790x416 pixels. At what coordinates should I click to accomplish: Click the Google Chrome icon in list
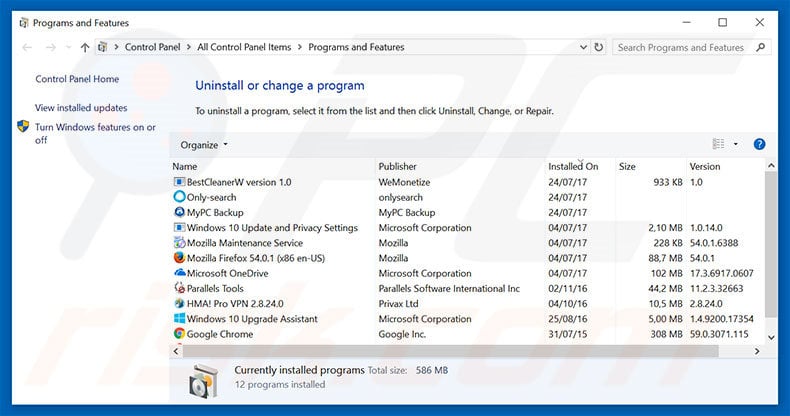[179, 333]
